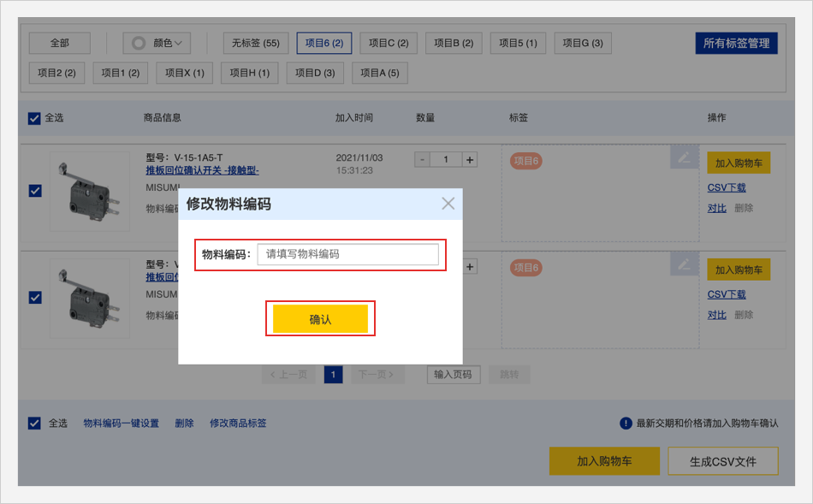Click the 项目6 tag badge in first row
This screenshot has height=504, width=813.
coord(526,161)
